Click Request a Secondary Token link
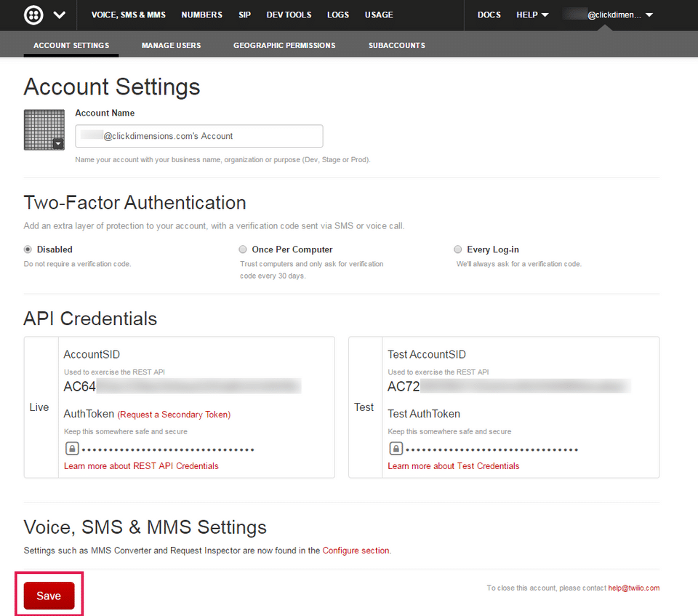Image resolution: width=698 pixels, height=616 pixels. pyautogui.click(x=174, y=415)
